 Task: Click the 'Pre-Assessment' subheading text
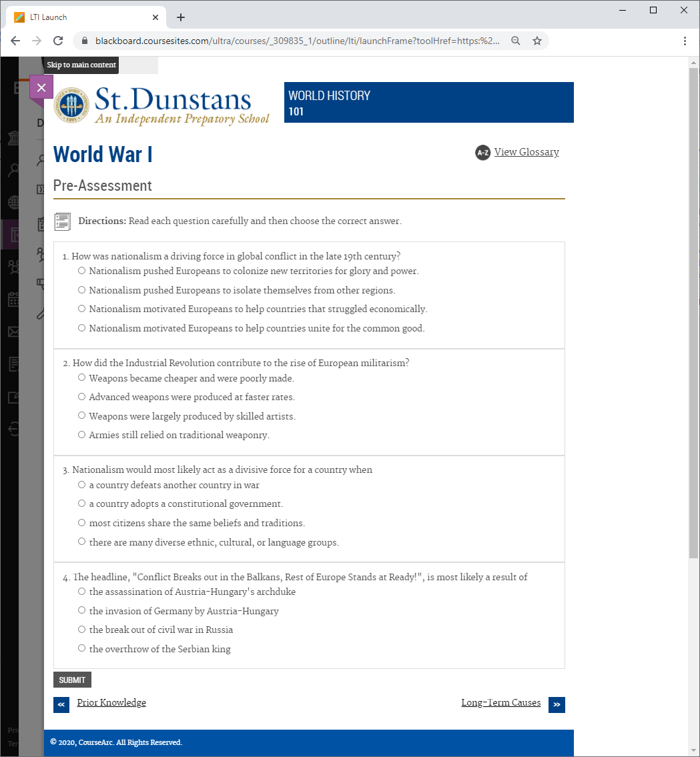point(102,186)
